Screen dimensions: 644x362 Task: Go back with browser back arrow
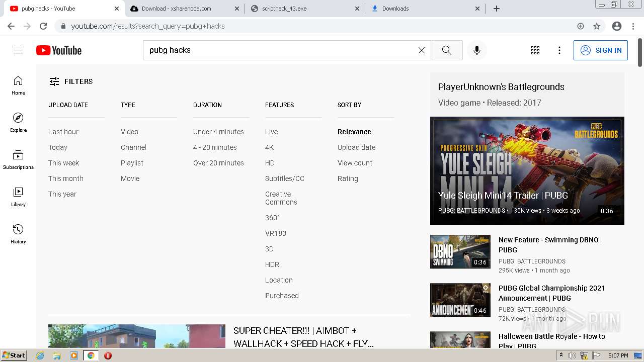point(11,26)
